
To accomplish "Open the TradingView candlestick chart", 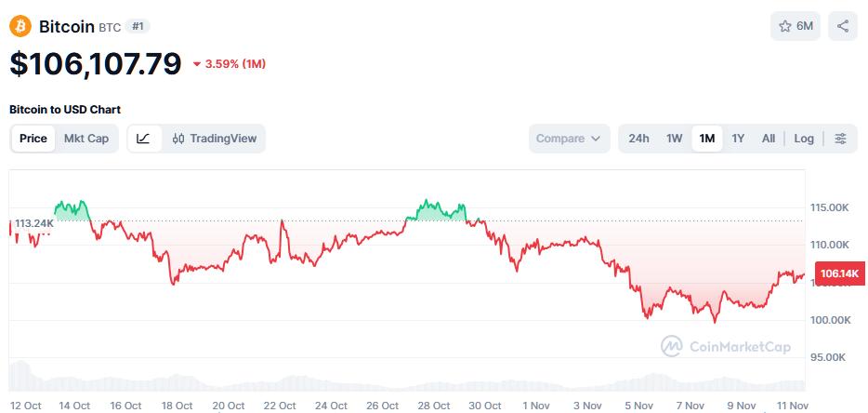I will coord(215,139).
